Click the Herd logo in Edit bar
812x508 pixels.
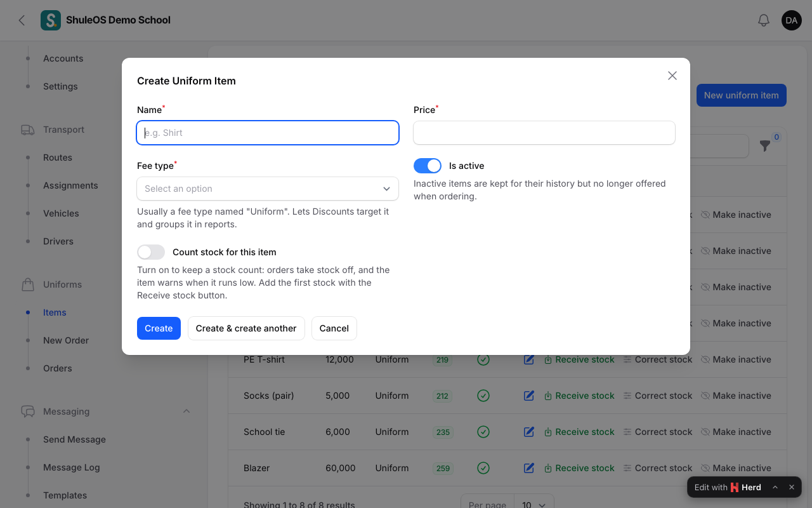[x=735, y=487]
